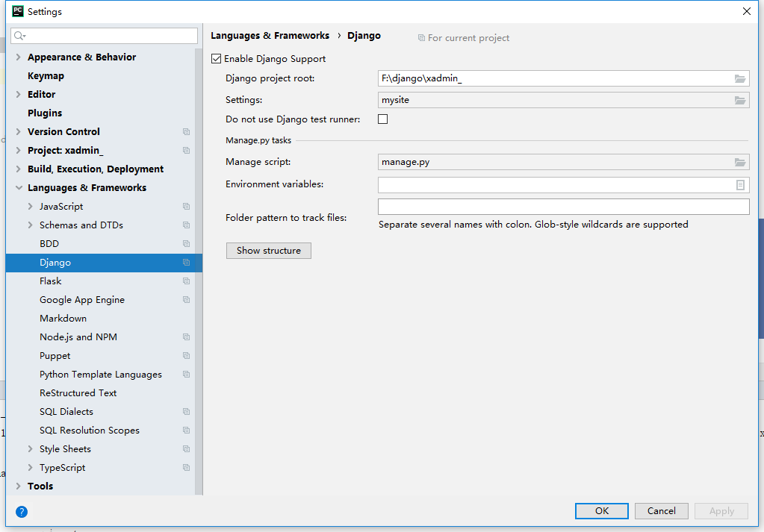Expand the Tools section
Image resolution: width=764 pixels, height=532 pixels.
point(19,486)
